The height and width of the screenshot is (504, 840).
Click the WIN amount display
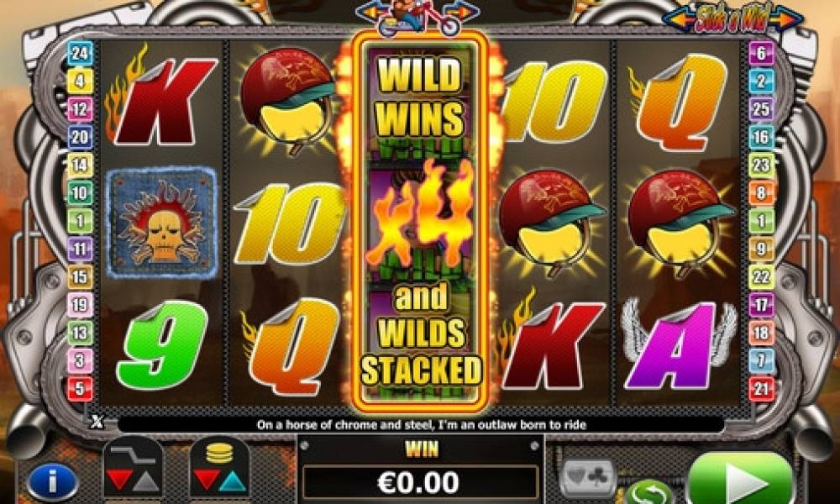click(x=420, y=482)
